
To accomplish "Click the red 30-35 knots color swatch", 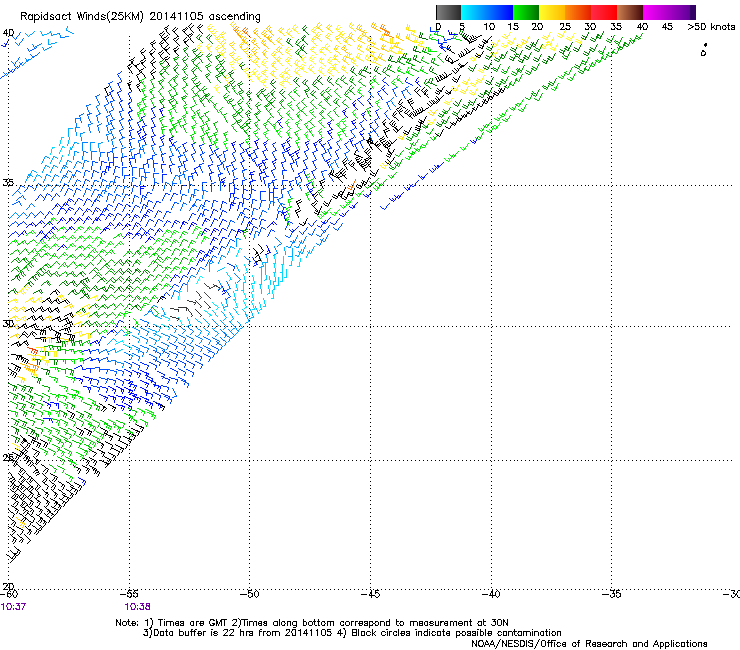I will pyautogui.click(x=604, y=12).
